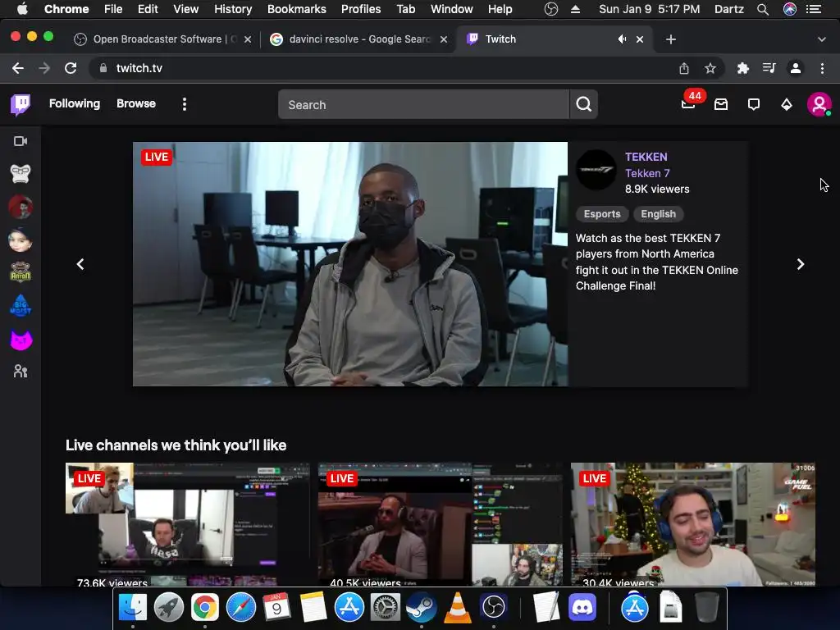Switch to the Open Broadcaster Software tab
The height and width of the screenshot is (630, 840).
click(x=162, y=39)
